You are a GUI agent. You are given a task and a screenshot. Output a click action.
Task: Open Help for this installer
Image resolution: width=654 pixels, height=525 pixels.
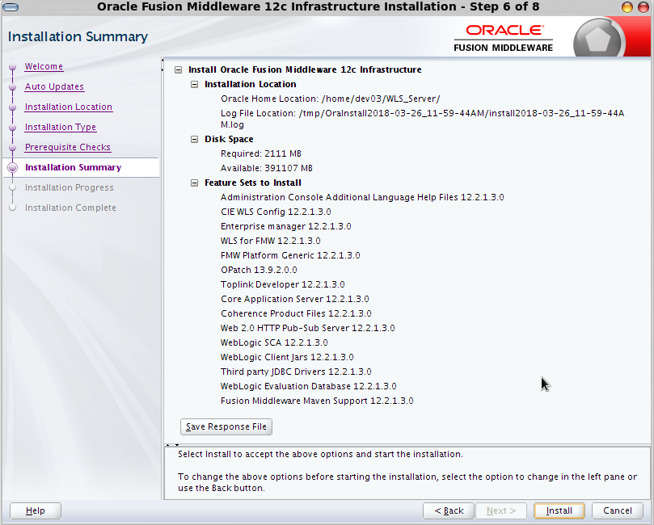click(x=35, y=511)
